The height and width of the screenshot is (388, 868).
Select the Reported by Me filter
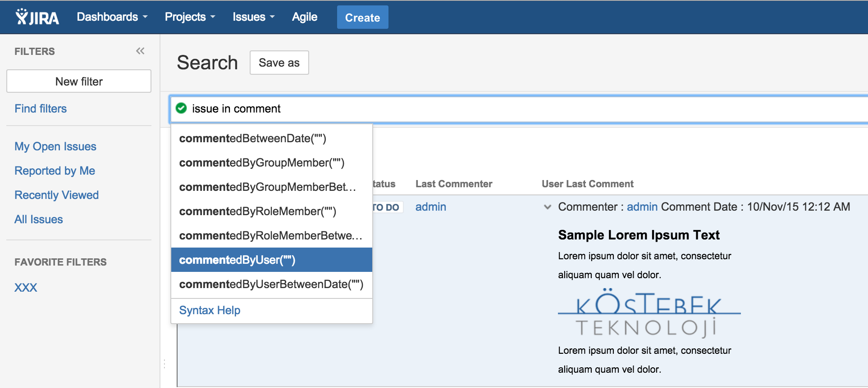click(55, 171)
